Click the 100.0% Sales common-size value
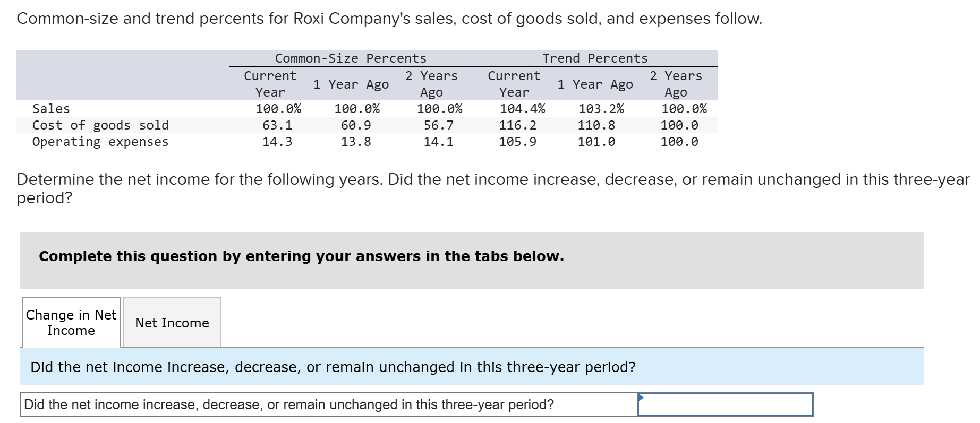Screen dimensions: 980x423 278,108
